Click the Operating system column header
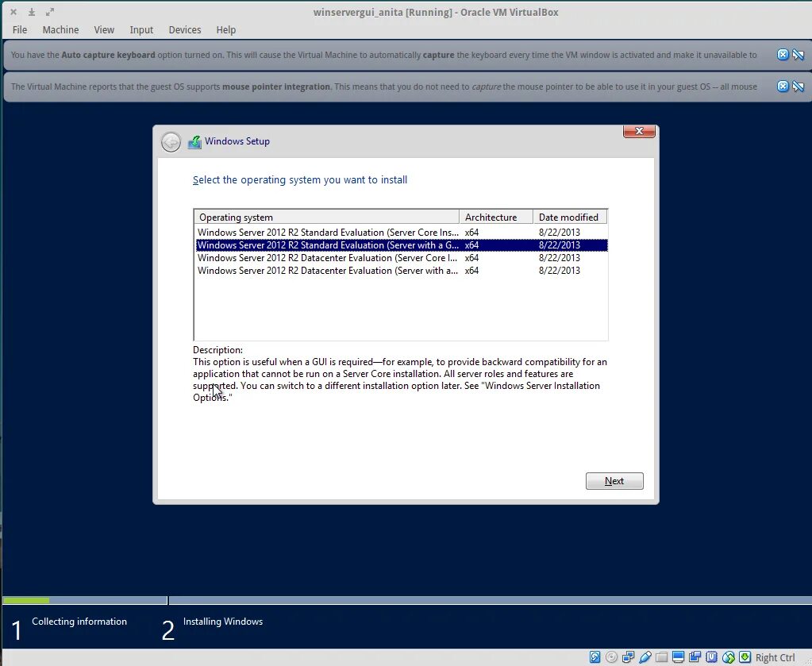This screenshot has height=666, width=812. click(x=327, y=217)
